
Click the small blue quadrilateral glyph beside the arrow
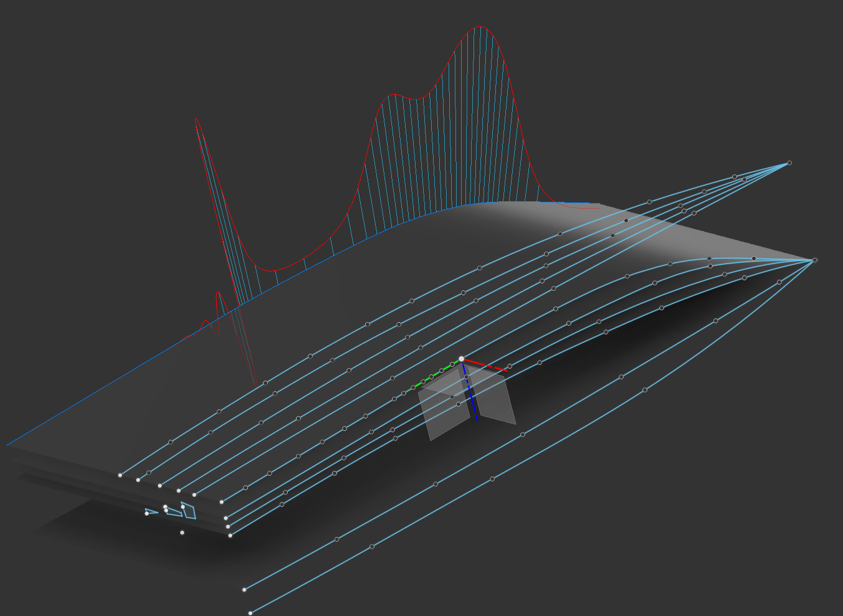click(x=174, y=513)
